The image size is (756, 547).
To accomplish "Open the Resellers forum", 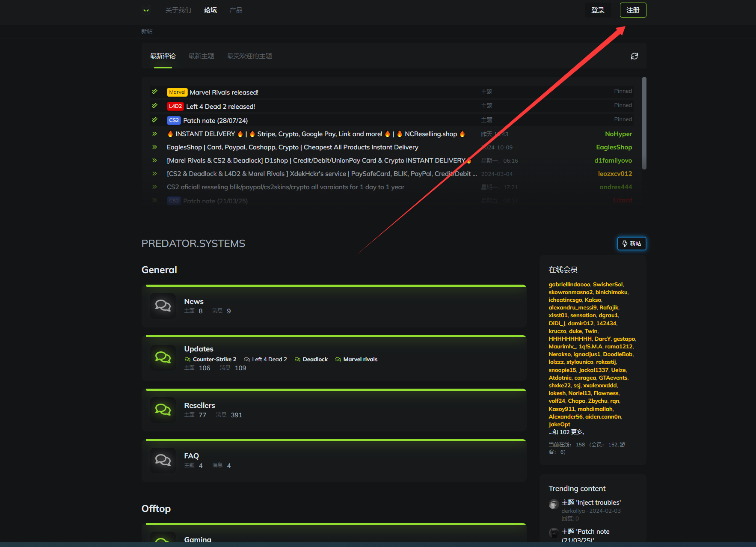I will point(200,405).
